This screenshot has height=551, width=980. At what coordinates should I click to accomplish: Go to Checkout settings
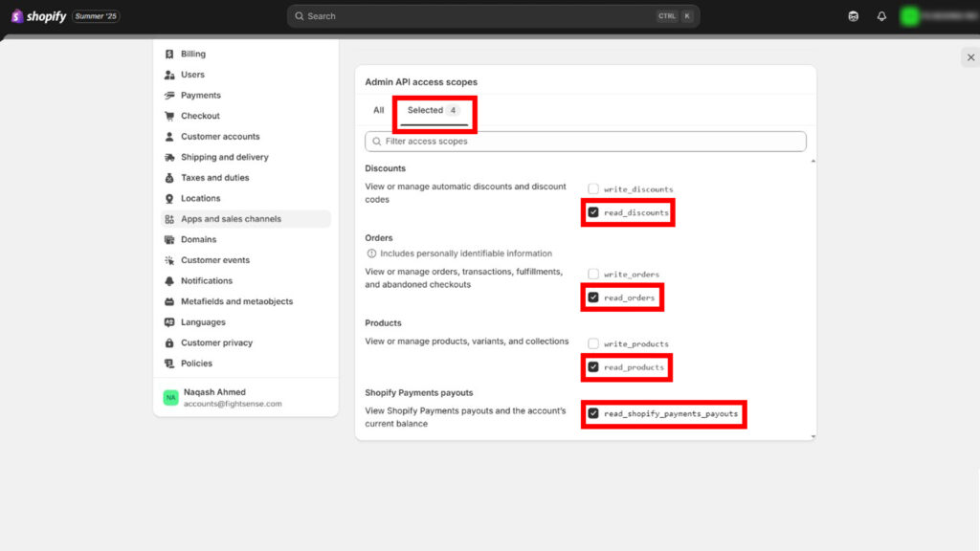[200, 116]
